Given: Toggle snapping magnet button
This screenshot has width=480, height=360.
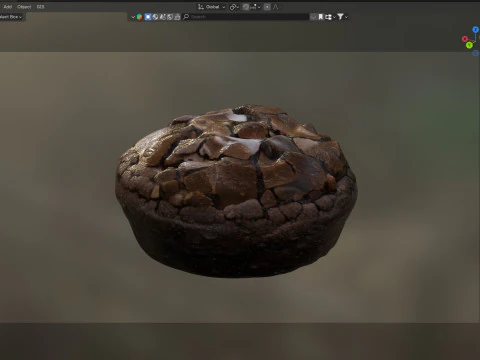Looking at the screenshot, I should coord(246,7).
